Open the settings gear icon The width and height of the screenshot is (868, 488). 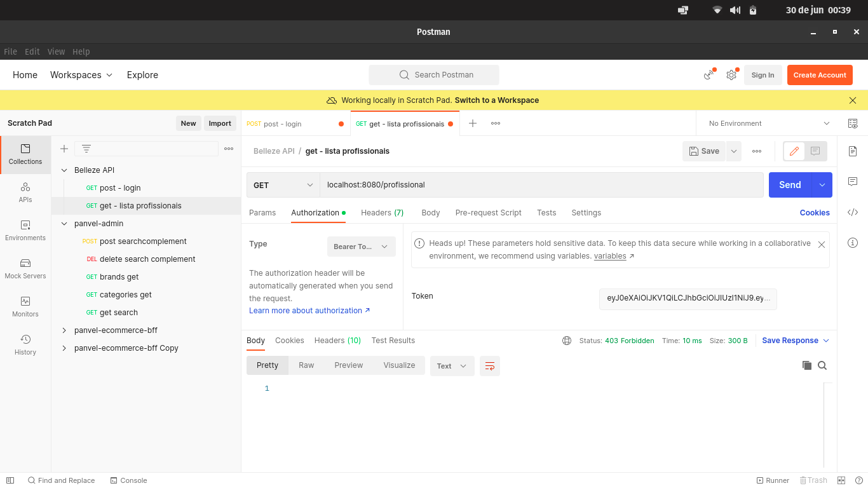pyautogui.click(x=731, y=75)
